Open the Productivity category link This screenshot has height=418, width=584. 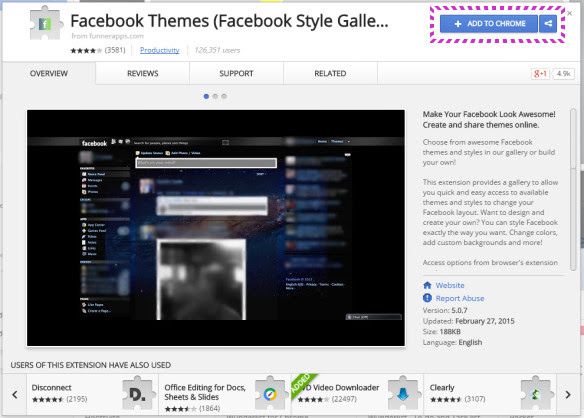pos(159,50)
